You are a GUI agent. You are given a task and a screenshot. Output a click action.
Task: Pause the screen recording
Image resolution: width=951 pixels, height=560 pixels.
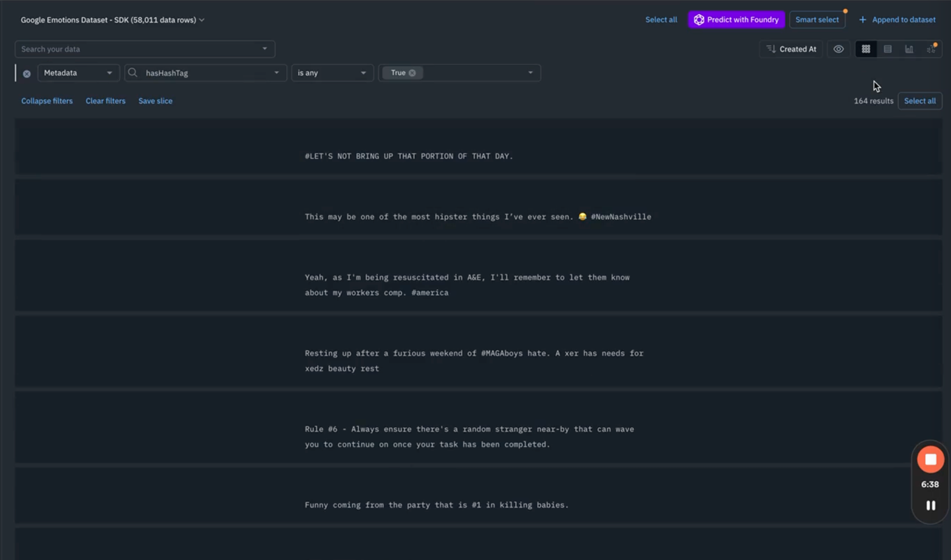[930, 505]
